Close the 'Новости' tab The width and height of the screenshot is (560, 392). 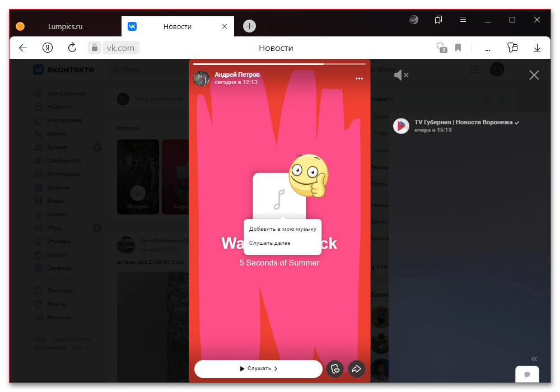coord(225,26)
